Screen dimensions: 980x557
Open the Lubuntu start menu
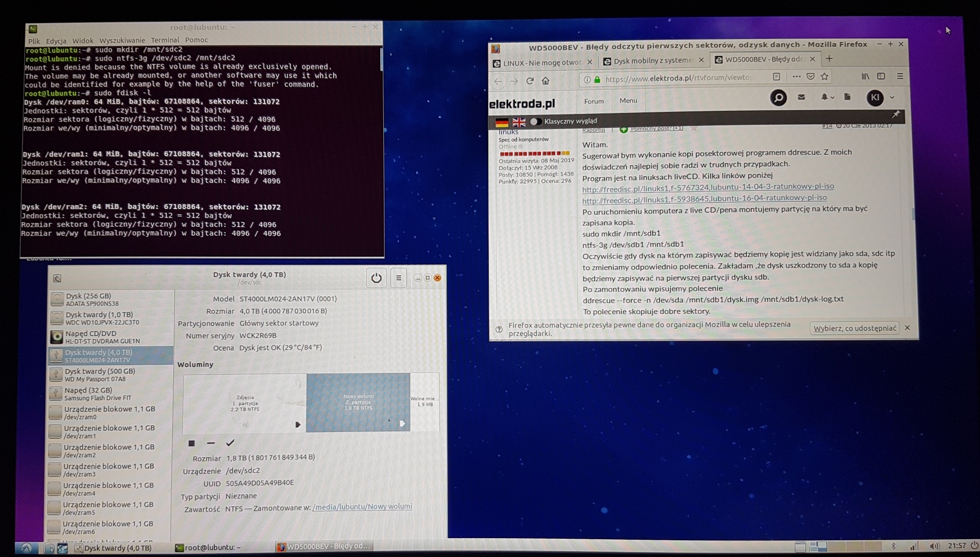pyautogui.click(x=26, y=548)
